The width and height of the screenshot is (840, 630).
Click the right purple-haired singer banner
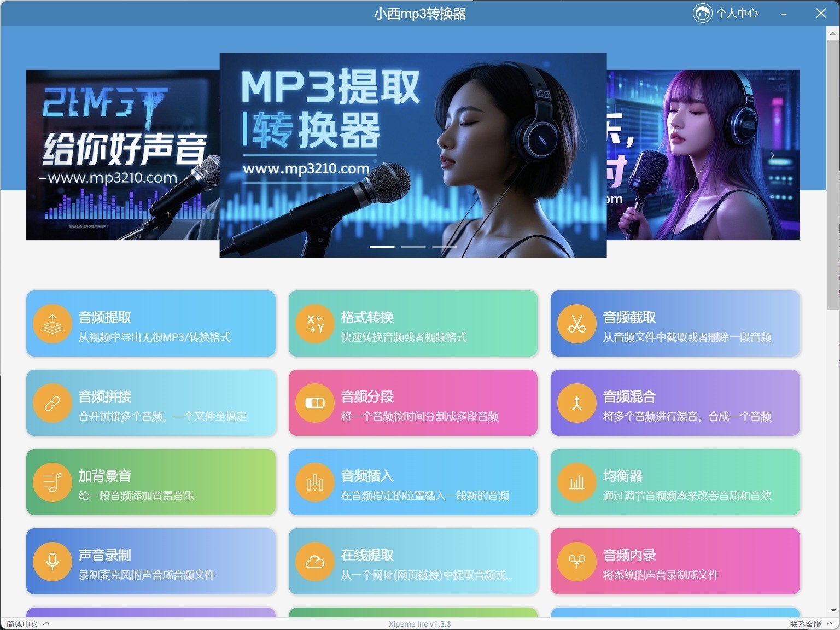[x=703, y=155]
